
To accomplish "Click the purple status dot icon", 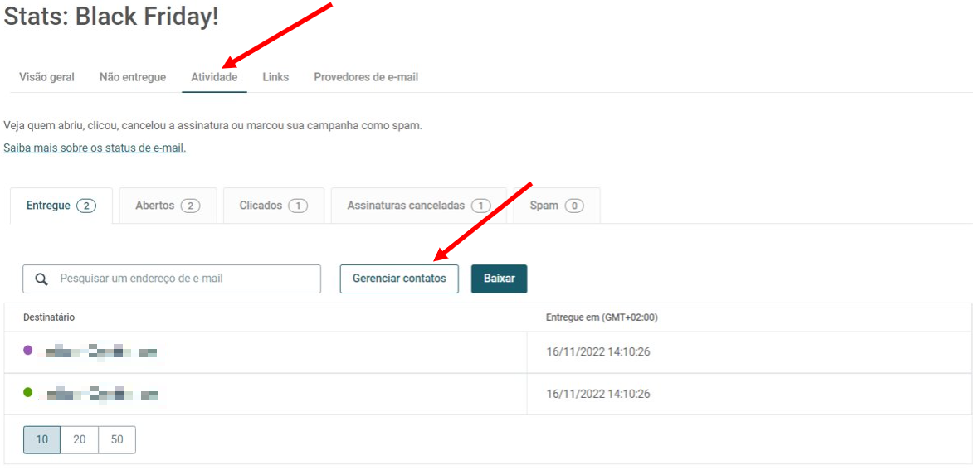I will (27, 350).
